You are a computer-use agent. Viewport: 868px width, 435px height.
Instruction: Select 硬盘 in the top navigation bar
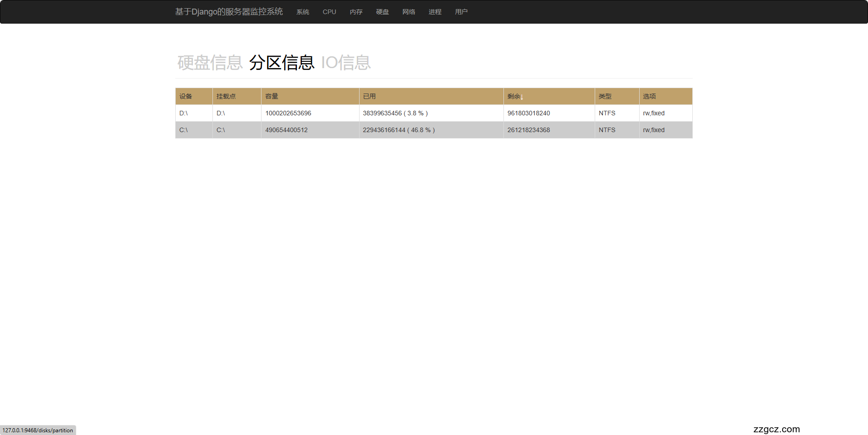pos(382,12)
